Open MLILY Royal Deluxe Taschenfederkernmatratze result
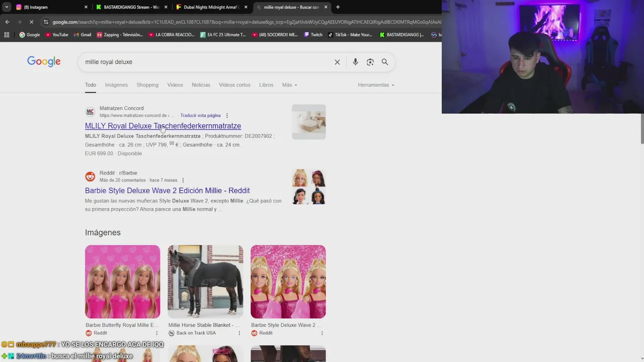 163,126
